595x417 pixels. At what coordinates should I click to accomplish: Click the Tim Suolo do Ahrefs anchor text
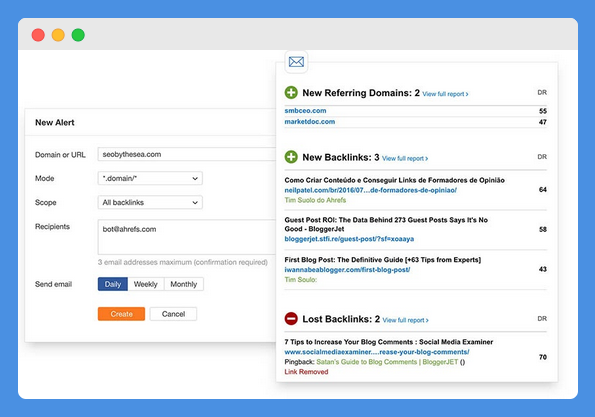coord(315,200)
